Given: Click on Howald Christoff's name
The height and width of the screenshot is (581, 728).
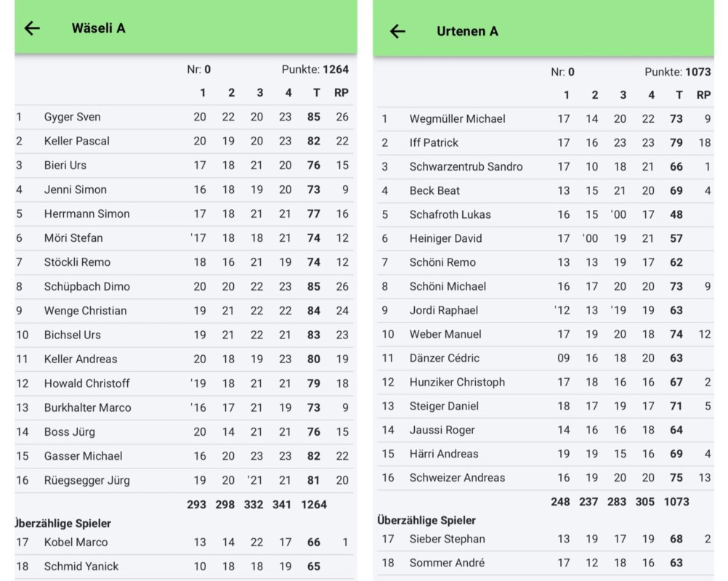Looking at the screenshot, I should pos(86,383).
